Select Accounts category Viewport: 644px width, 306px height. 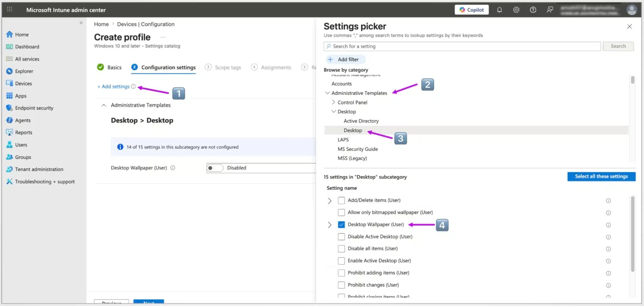coord(341,84)
